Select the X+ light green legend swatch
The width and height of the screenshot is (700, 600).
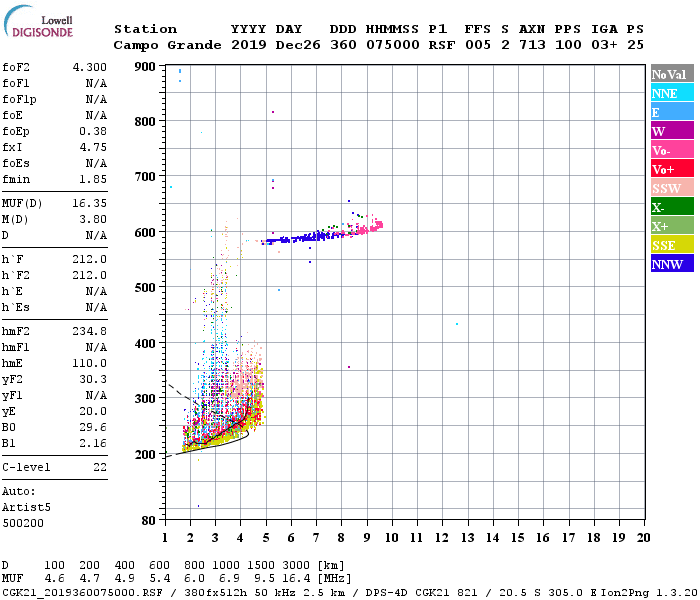(672, 226)
